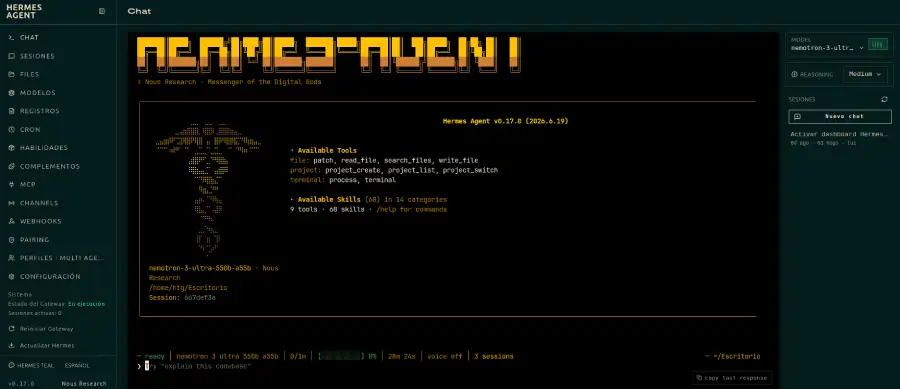This screenshot has height=389, width=900.
Task: Click status bar model nemotron 3 ultra 550b a55b
Action: pyautogui.click(x=227, y=356)
